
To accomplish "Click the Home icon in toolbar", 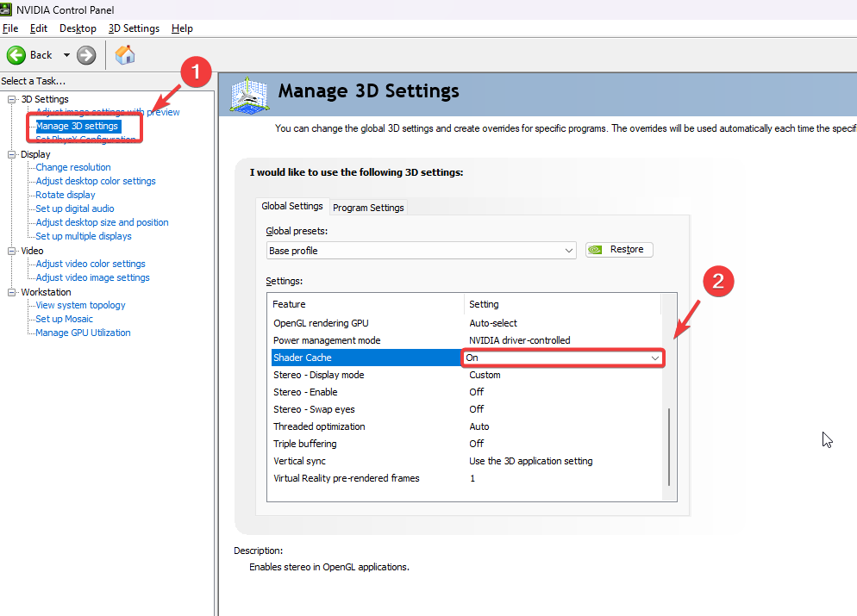I will pos(125,55).
